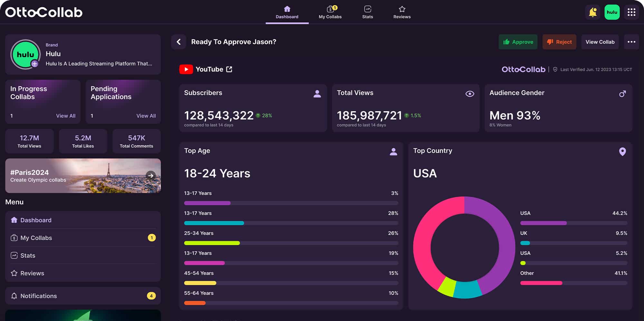644x321 pixels.
Task: Select Stats in the sidebar menu
Action: click(x=83, y=255)
